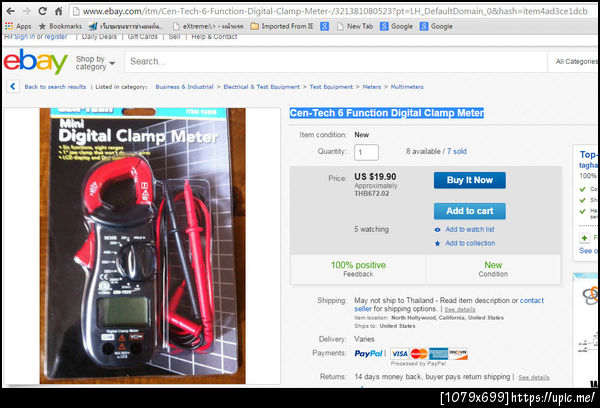
Task: Click the Add to cart button
Action: pyautogui.click(x=470, y=211)
